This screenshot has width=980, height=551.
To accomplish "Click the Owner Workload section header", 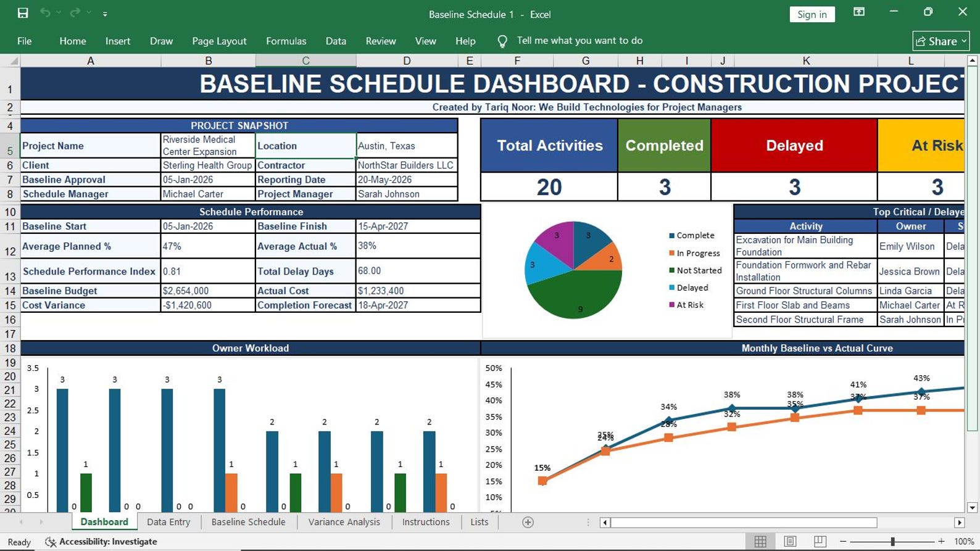I will tap(251, 348).
